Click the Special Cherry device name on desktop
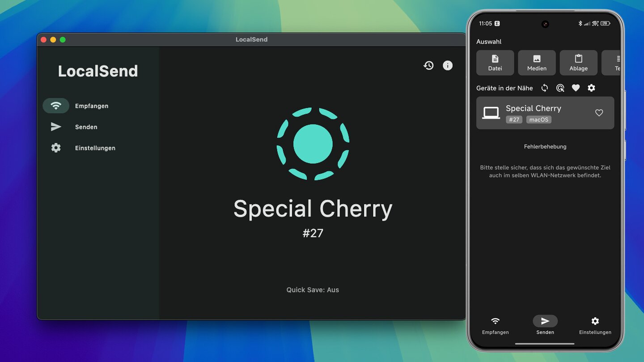Screen dimensions: 644x362 click(x=313, y=209)
